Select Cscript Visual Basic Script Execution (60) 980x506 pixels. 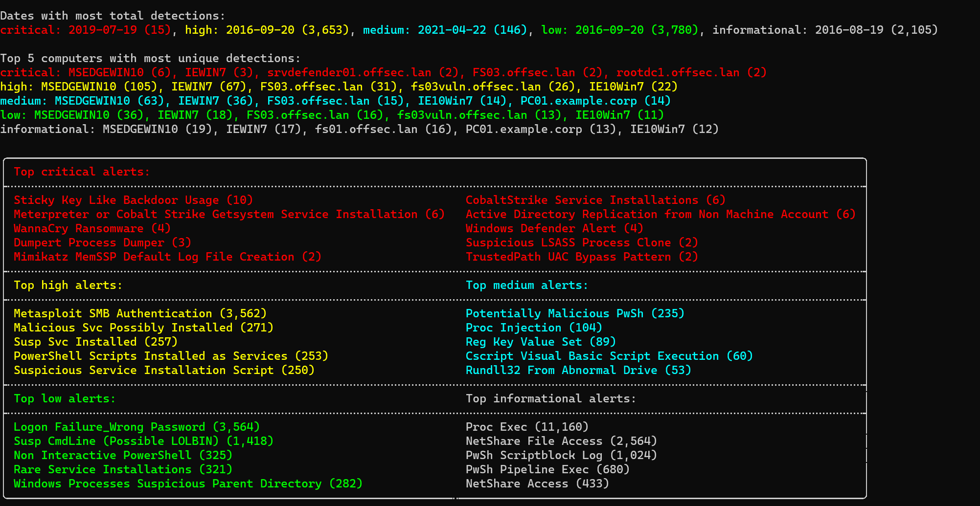[609, 356]
